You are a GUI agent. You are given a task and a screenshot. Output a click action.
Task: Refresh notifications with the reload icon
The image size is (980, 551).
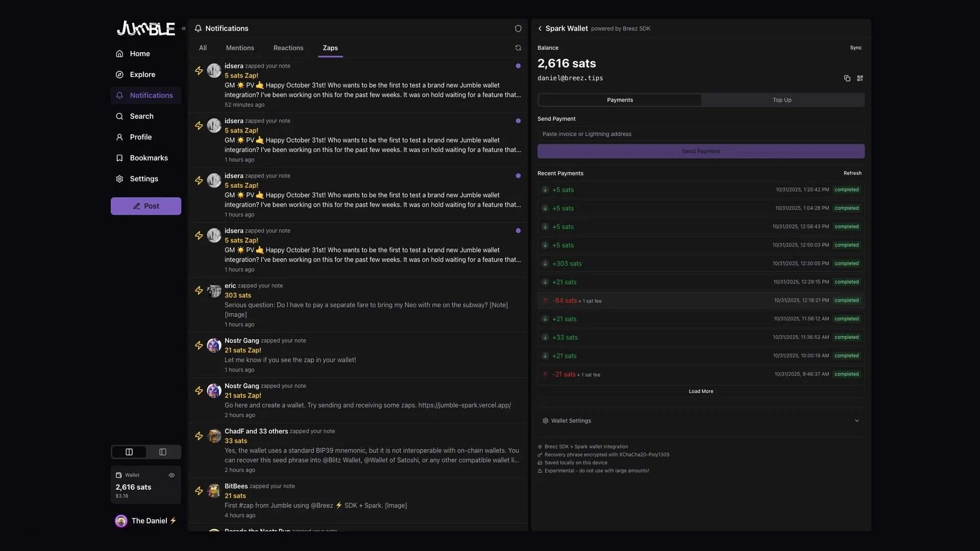(518, 48)
